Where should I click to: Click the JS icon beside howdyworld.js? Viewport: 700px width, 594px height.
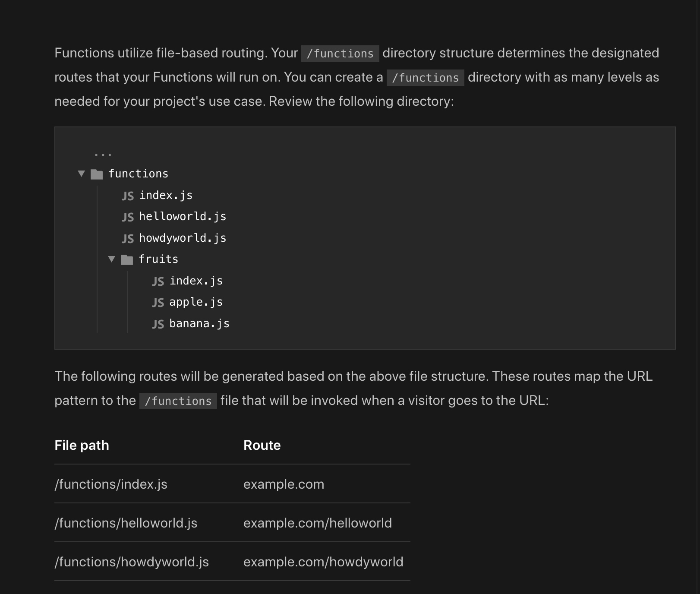click(128, 238)
